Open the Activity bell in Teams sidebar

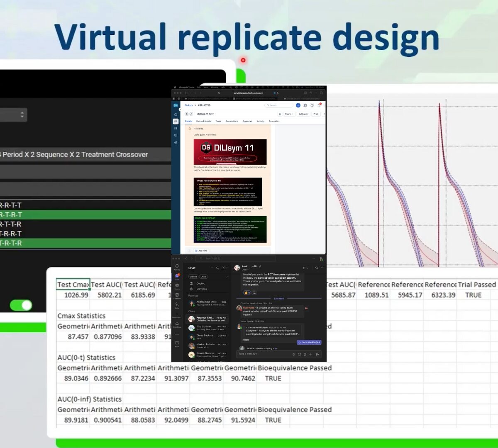coord(177,266)
